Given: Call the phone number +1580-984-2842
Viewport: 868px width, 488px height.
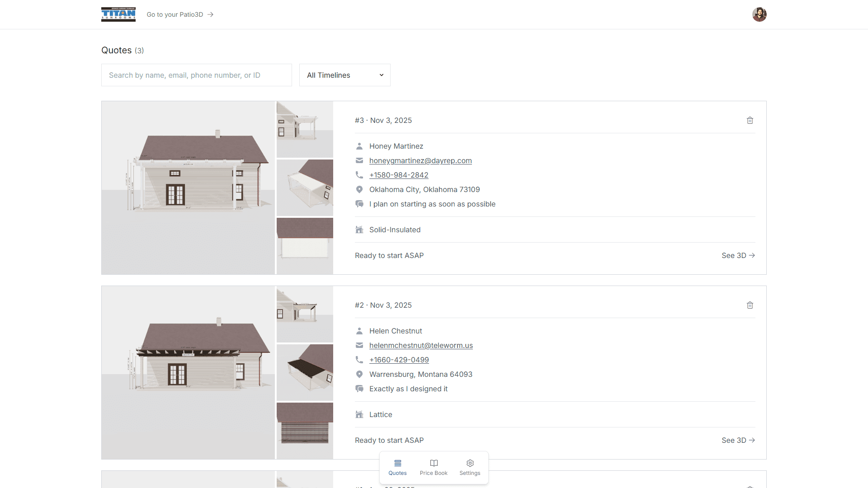Looking at the screenshot, I should [x=398, y=175].
